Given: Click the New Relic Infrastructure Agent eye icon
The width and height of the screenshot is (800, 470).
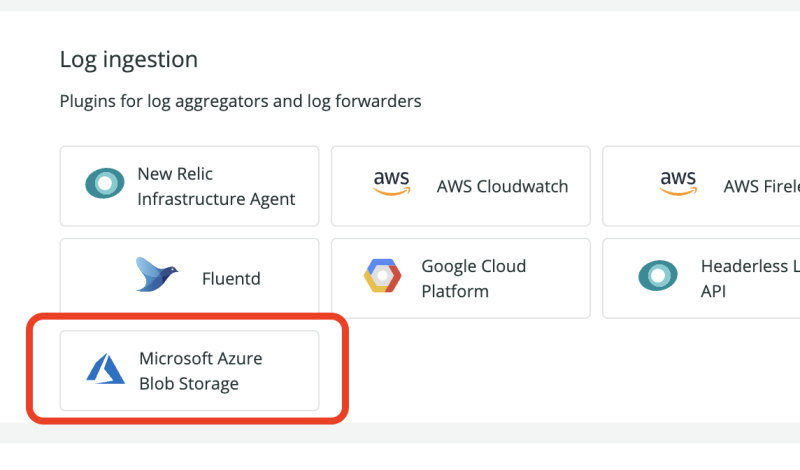Looking at the screenshot, I should [x=105, y=186].
